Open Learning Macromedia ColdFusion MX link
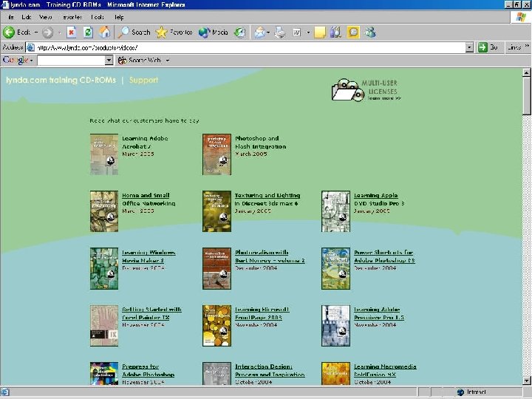The image size is (532, 399). coord(385,370)
